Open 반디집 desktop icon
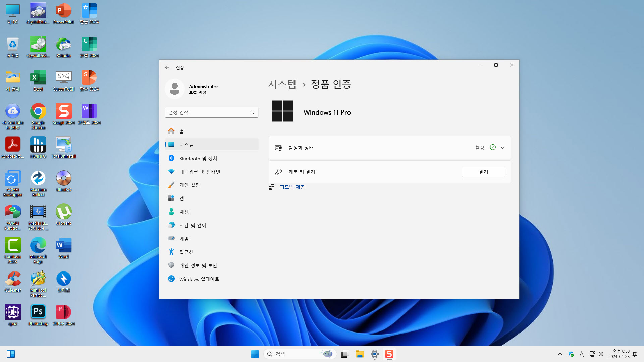The width and height of the screenshot is (644, 362). point(63,282)
